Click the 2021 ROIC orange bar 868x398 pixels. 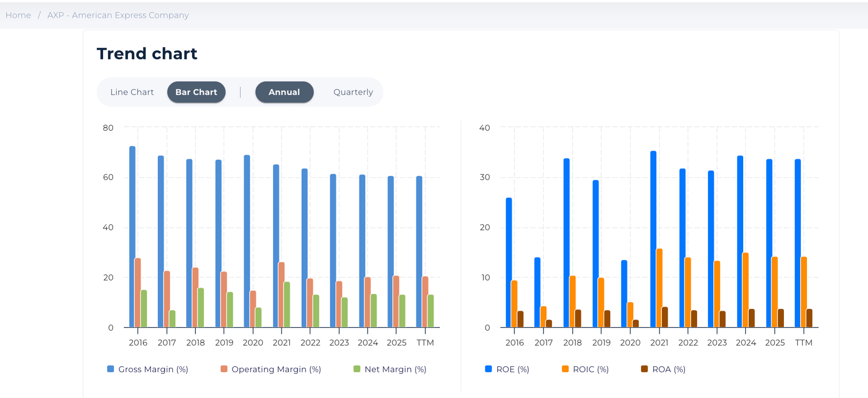tap(659, 288)
